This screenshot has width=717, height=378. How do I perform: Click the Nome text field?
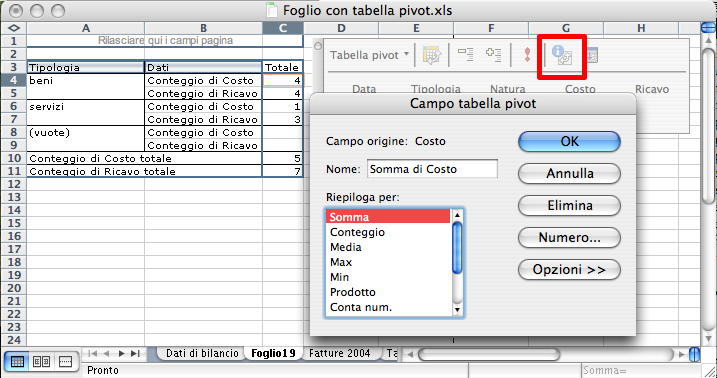pyautogui.click(x=432, y=169)
